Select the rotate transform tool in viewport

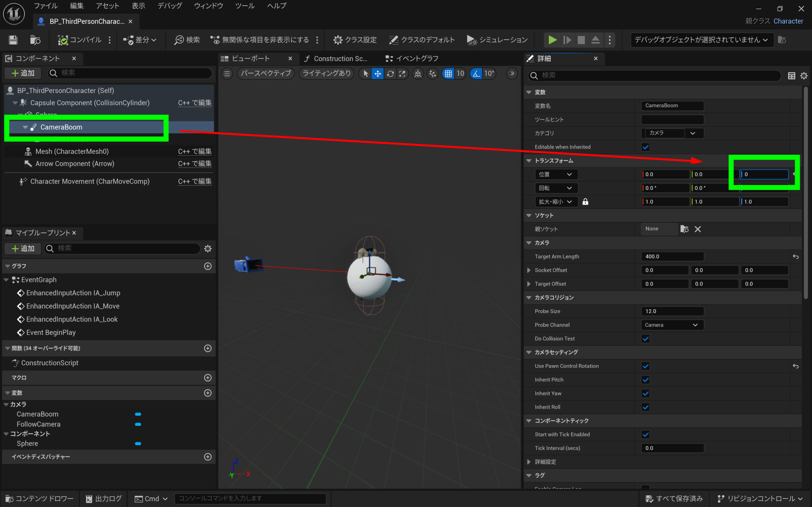pyautogui.click(x=390, y=74)
